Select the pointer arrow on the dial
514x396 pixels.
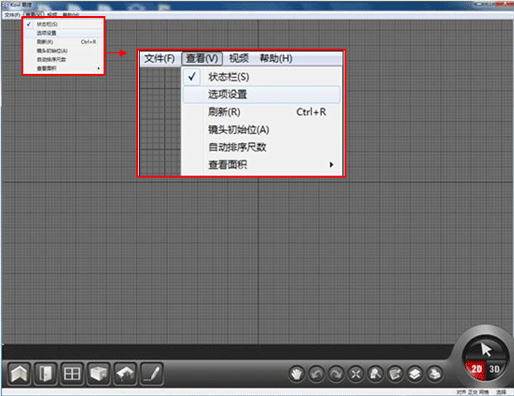[x=486, y=350]
